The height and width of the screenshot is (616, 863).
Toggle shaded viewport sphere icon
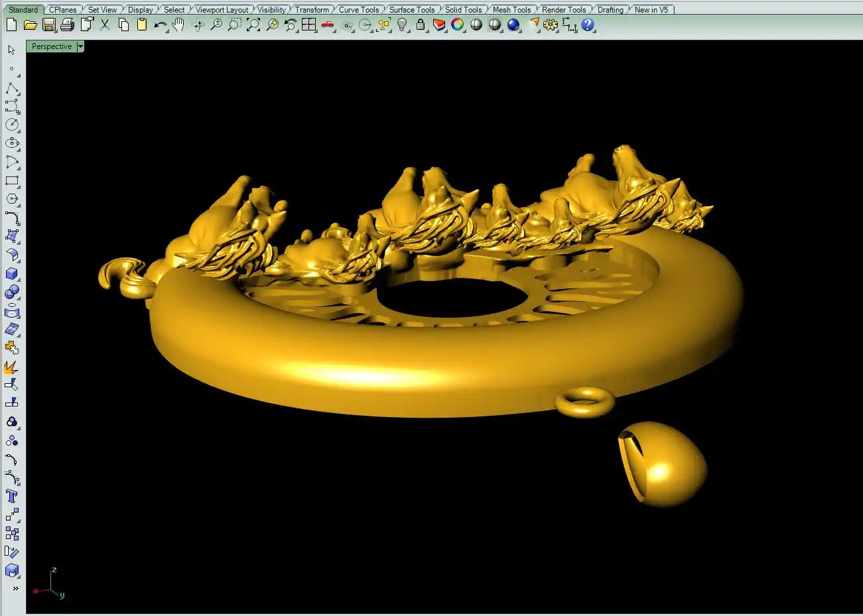point(476,25)
